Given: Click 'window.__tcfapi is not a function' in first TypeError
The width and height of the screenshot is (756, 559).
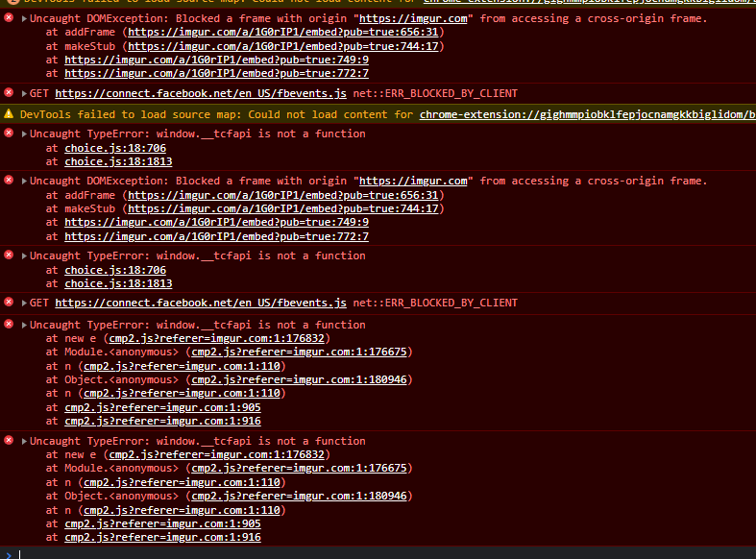Looking at the screenshot, I should pyautogui.click(x=261, y=134).
